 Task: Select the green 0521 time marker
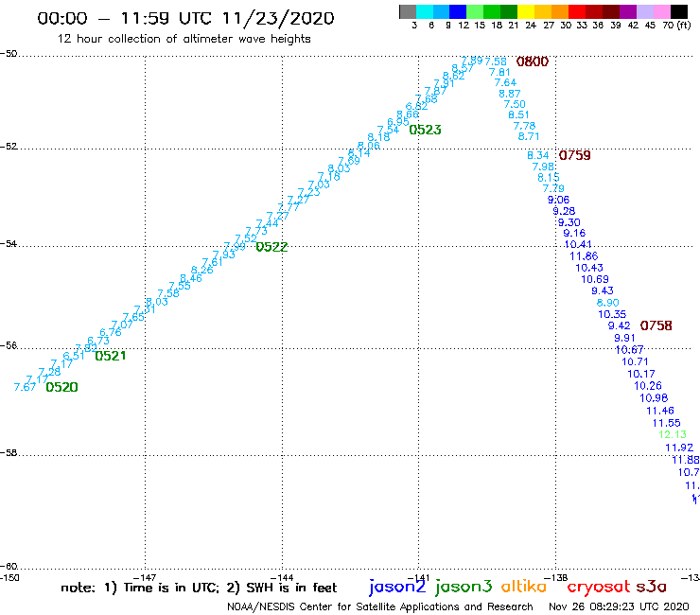tap(111, 356)
